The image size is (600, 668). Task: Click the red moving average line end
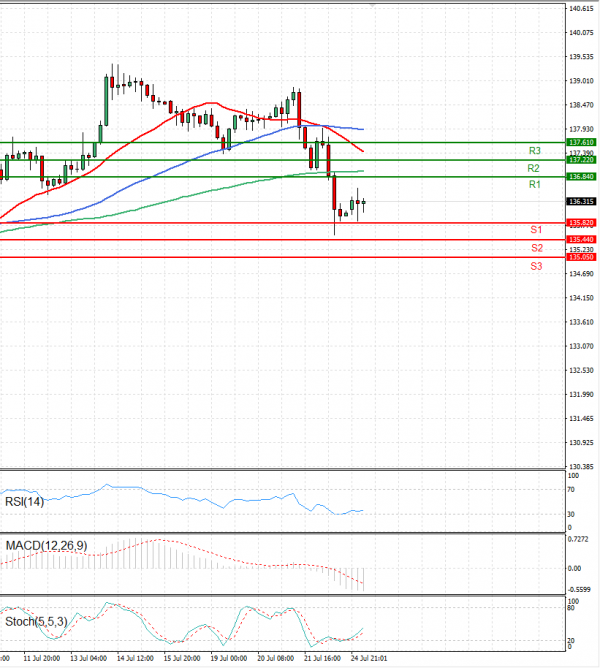(363, 151)
